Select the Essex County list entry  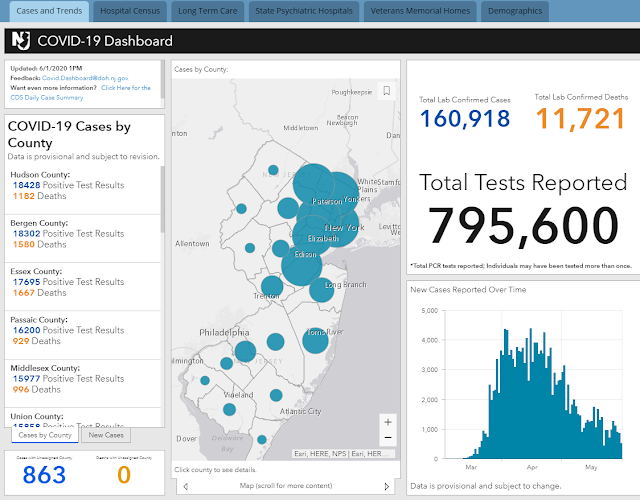coord(82,287)
